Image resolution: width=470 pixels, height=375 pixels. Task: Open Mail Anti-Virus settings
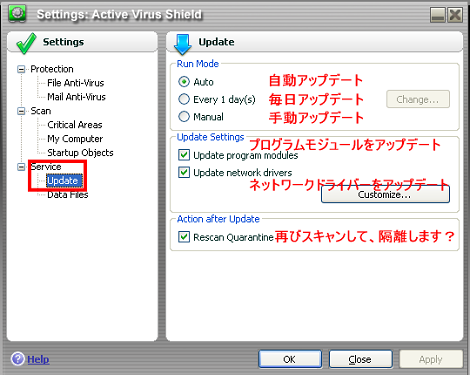pyautogui.click(x=76, y=97)
